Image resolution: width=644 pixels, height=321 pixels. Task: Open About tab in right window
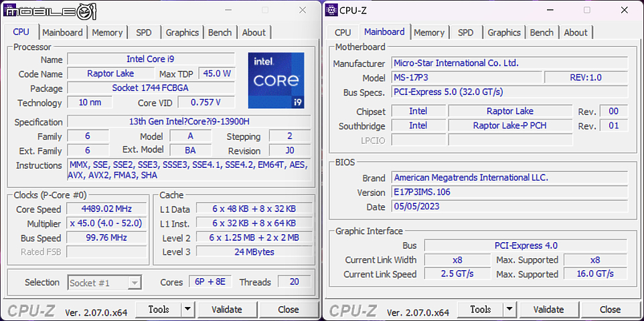(576, 32)
